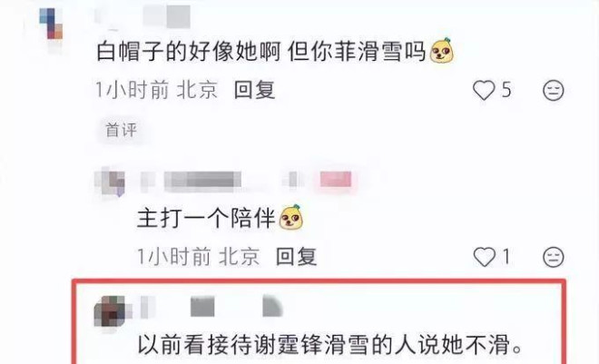Image resolution: width=599 pixels, height=364 pixels.
Task: Tap the pink badge beside second commenter's name
Action: tap(336, 180)
